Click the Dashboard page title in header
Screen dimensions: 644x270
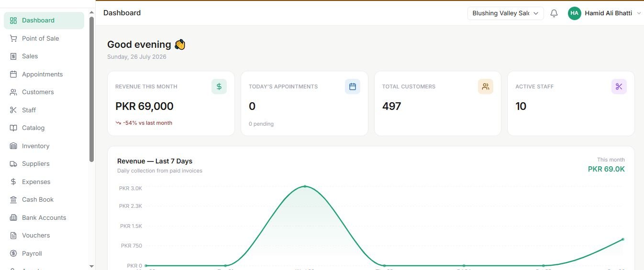[x=122, y=13]
